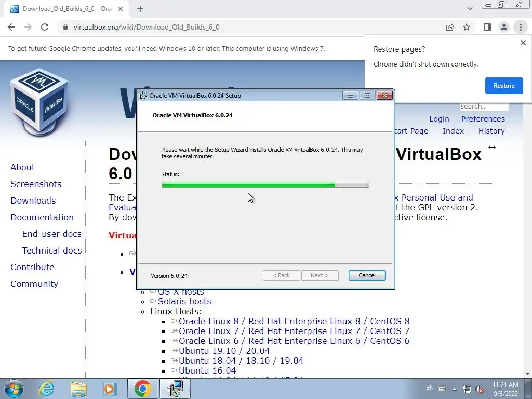Launch Internet Explorer from taskbar

(x=46, y=389)
